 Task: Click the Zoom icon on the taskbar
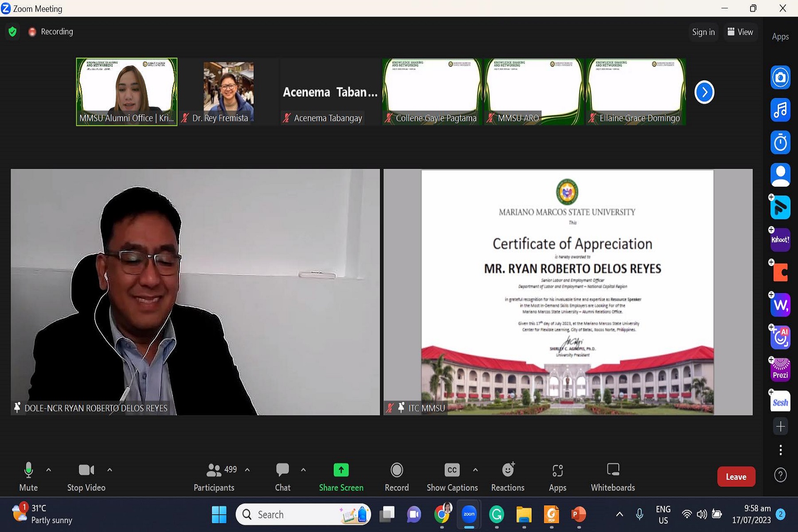(x=469, y=514)
